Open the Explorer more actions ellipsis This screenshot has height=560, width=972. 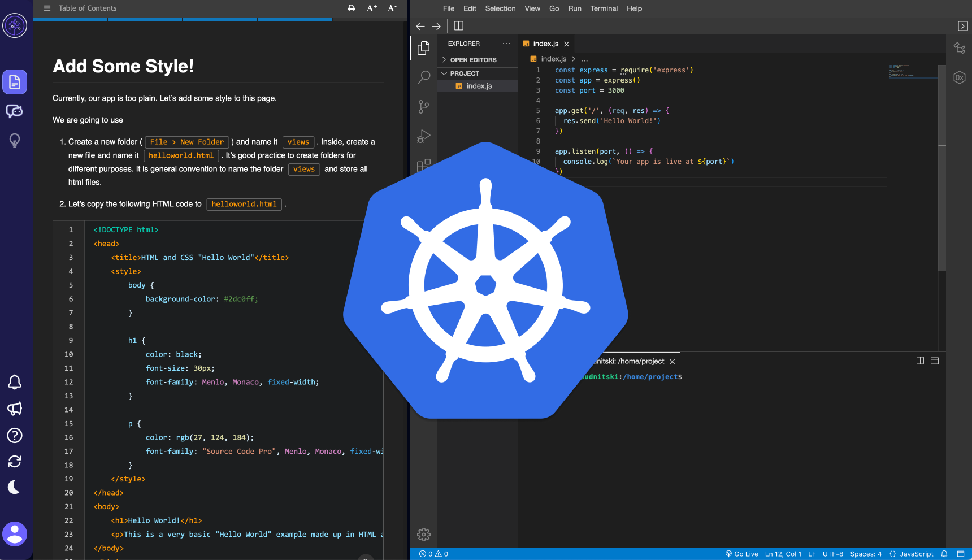pos(506,44)
